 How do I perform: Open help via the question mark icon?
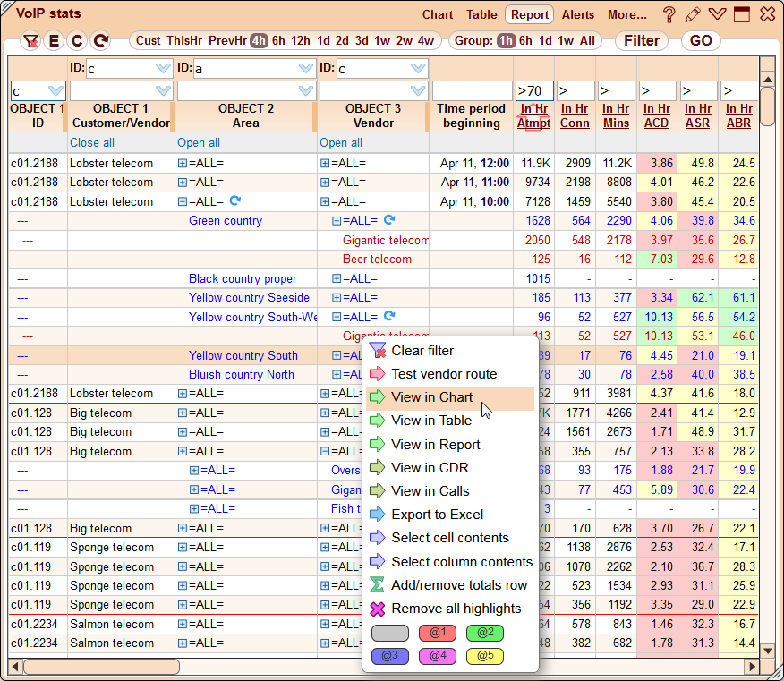tap(669, 14)
